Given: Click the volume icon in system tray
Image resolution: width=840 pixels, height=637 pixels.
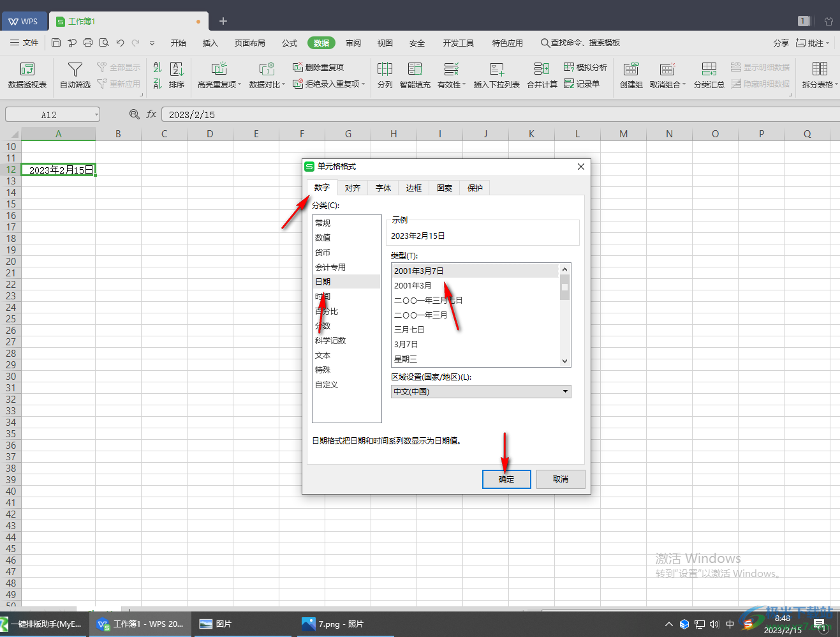Looking at the screenshot, I should (x=714, y=624).
